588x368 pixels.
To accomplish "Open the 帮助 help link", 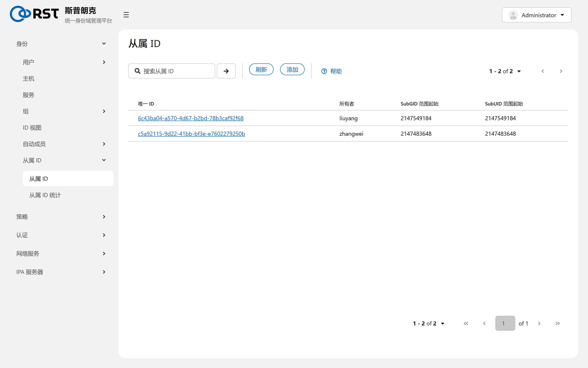I will coord(331,71).
